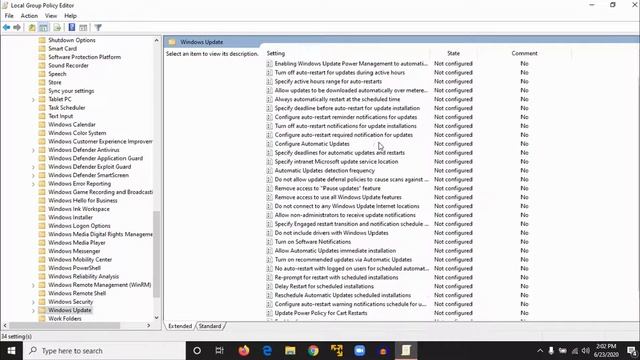The width and height of the screenshot is (640, 360).
Task: Open the Action menu
Action: coord(29,16)
